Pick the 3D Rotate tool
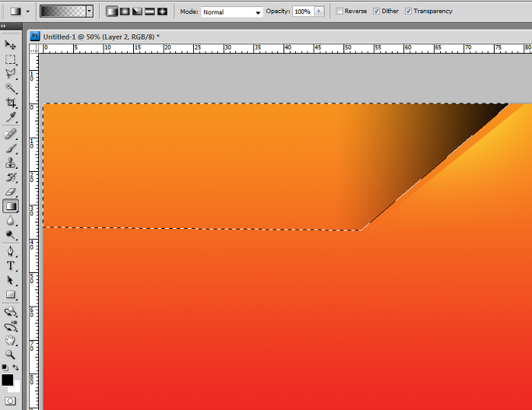532x410 pixels. [x=10, y=312]
